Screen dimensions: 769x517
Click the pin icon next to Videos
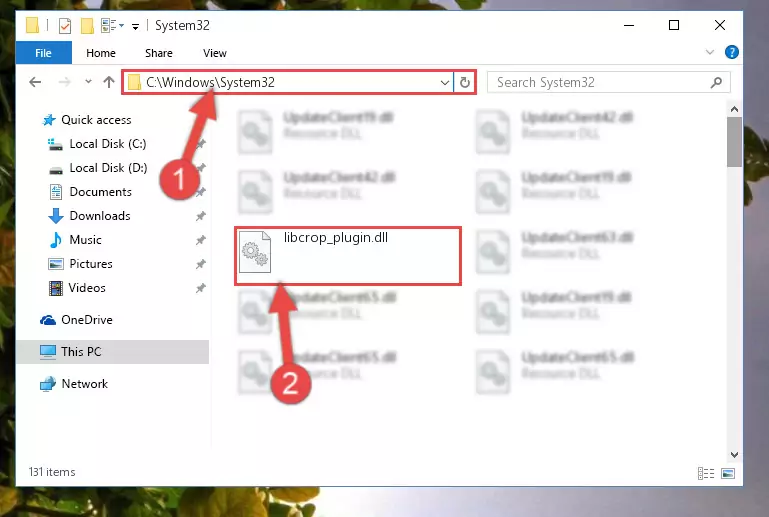(200, 288)
